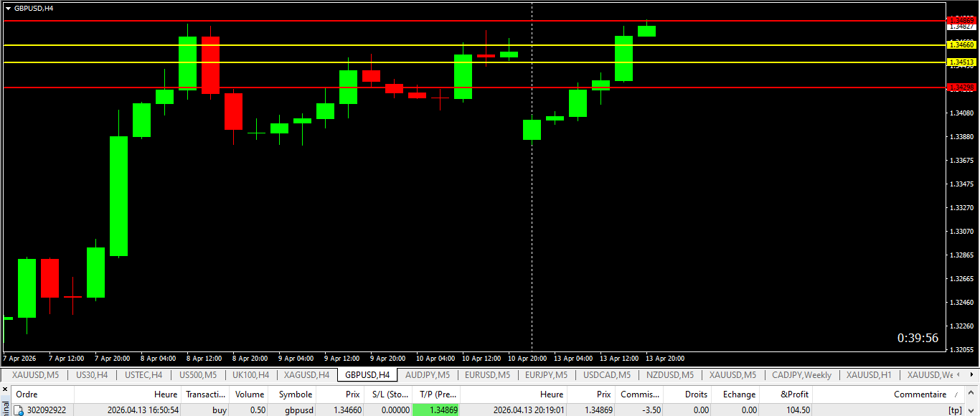Sort by the Transaction column header

(205, 394)
